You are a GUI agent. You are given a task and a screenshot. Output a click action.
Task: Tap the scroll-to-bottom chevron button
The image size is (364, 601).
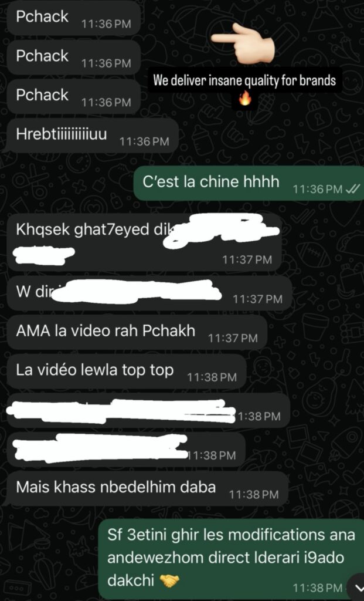tap(356, 586)
